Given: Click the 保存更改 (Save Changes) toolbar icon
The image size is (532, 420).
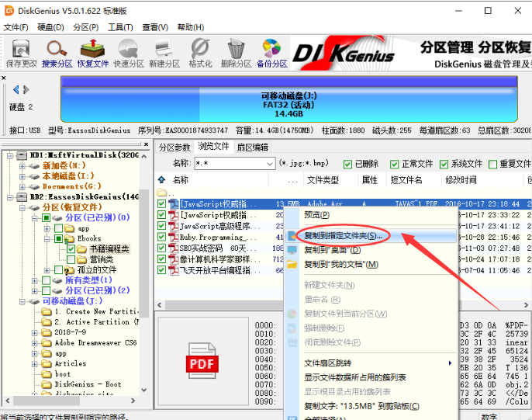Looking at the screenshot, I should click(x=21, y=52).
